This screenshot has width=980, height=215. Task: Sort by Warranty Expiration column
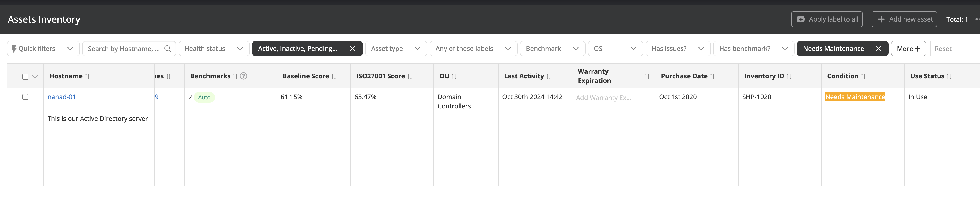tap(647, 76)
